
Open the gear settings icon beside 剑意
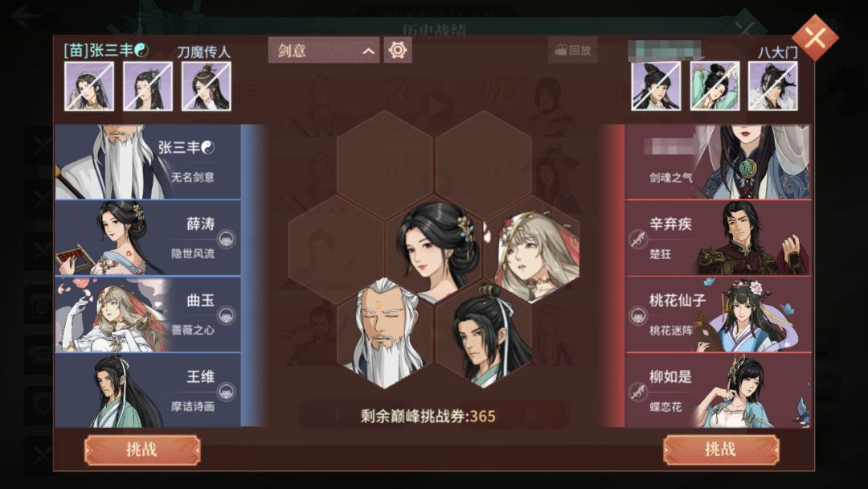click(398, 50)
